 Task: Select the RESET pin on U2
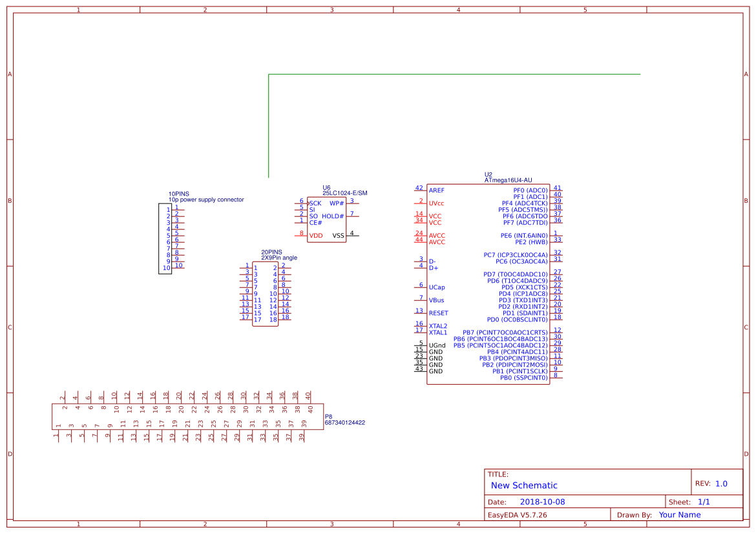tap(437, 313)
